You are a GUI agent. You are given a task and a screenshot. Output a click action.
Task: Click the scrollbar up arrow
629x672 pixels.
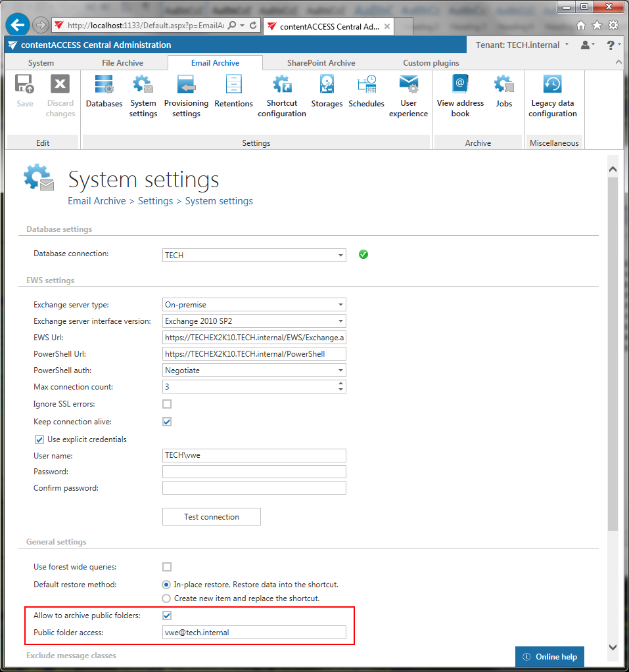pos(613,169)
